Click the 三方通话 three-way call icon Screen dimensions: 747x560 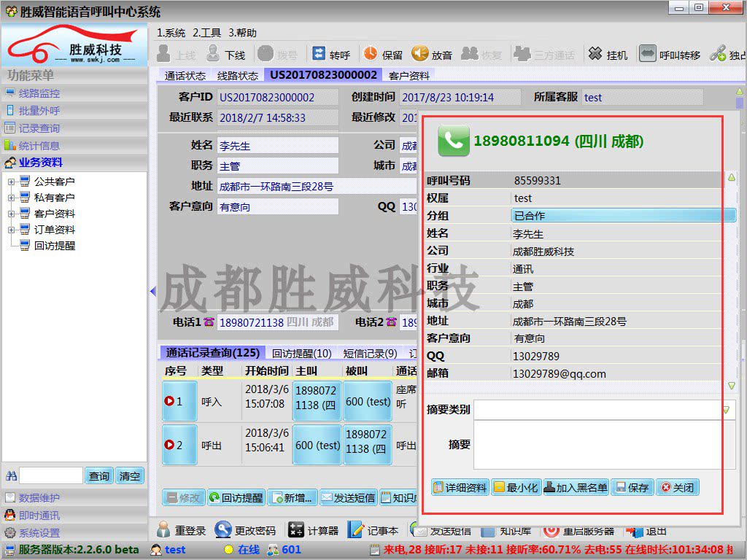(522, 53)
